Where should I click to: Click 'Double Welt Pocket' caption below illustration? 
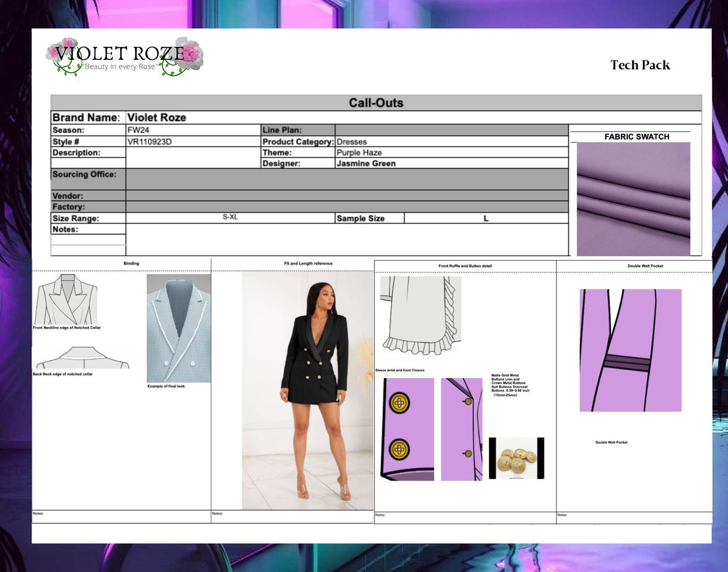(x=612, y=443)
